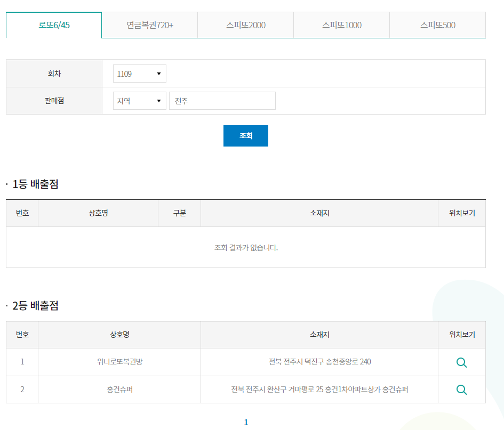Switch to the 스피또1000 tab
This screenshot has width=504, height=430.
[x=342, y=25]
